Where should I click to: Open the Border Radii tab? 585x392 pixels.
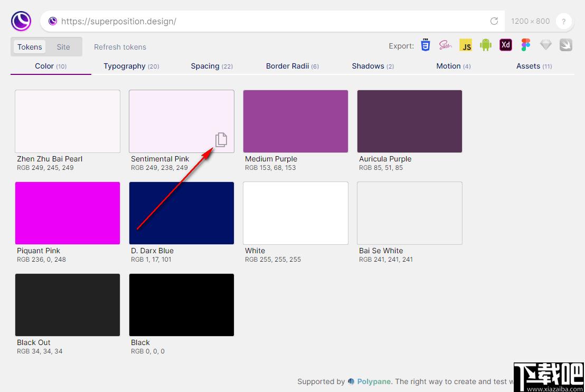(x=292, y=66)
